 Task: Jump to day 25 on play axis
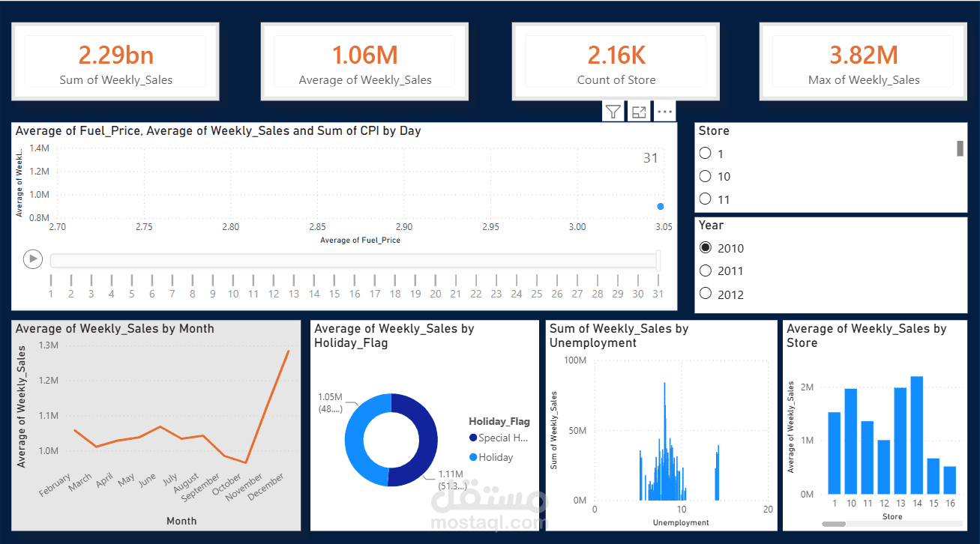[537, 294]
